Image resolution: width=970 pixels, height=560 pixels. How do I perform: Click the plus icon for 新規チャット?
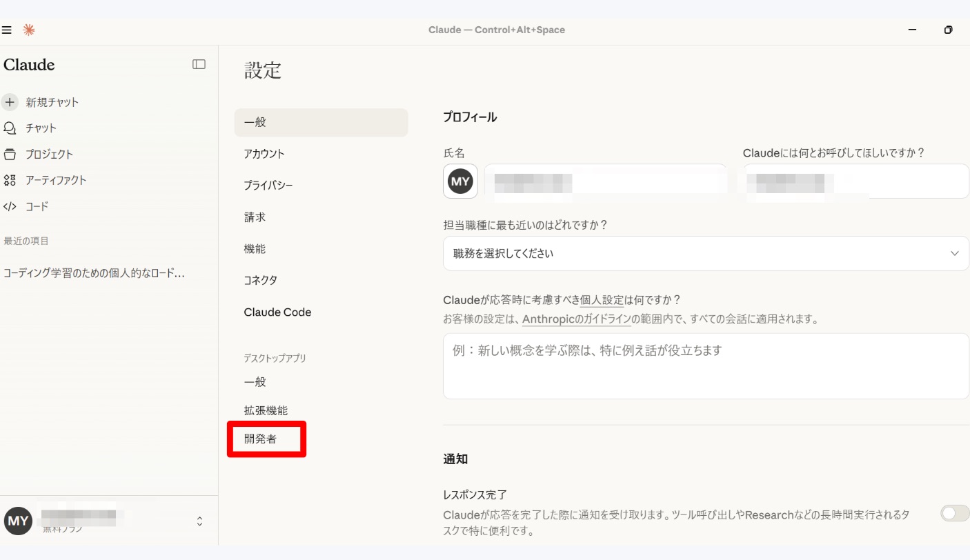click(x=10, y=102)
